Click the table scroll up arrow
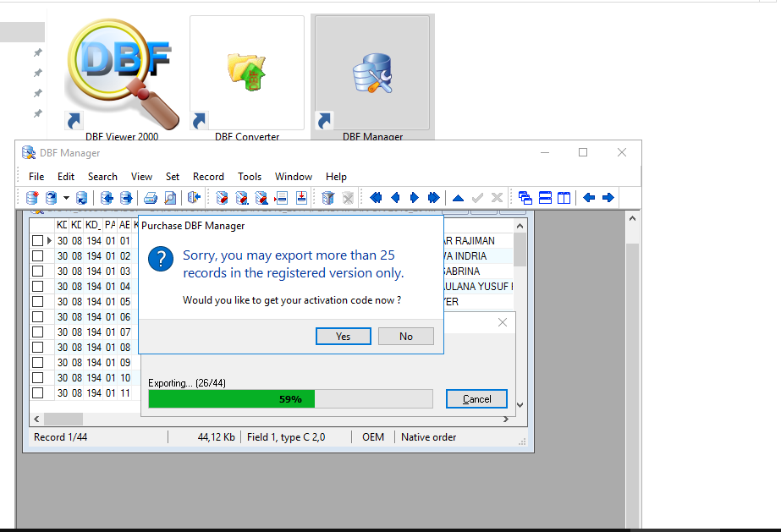 (x=520, y=226)
